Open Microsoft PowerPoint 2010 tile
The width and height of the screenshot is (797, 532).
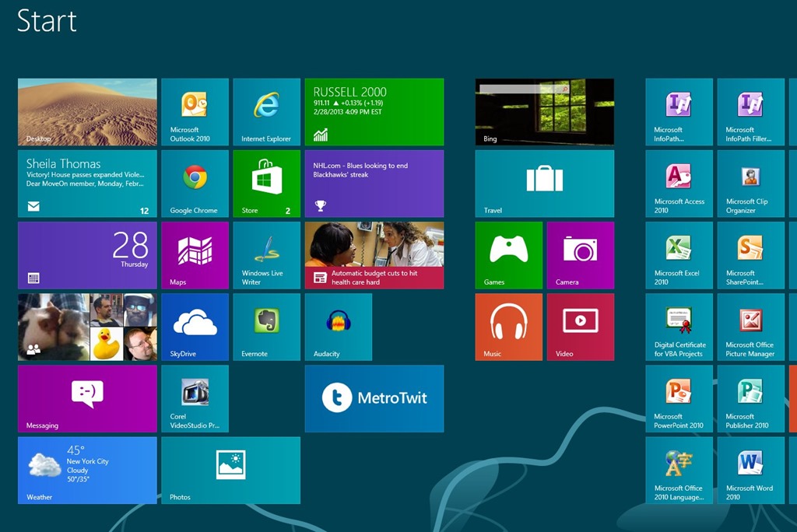tap(678, 398)
